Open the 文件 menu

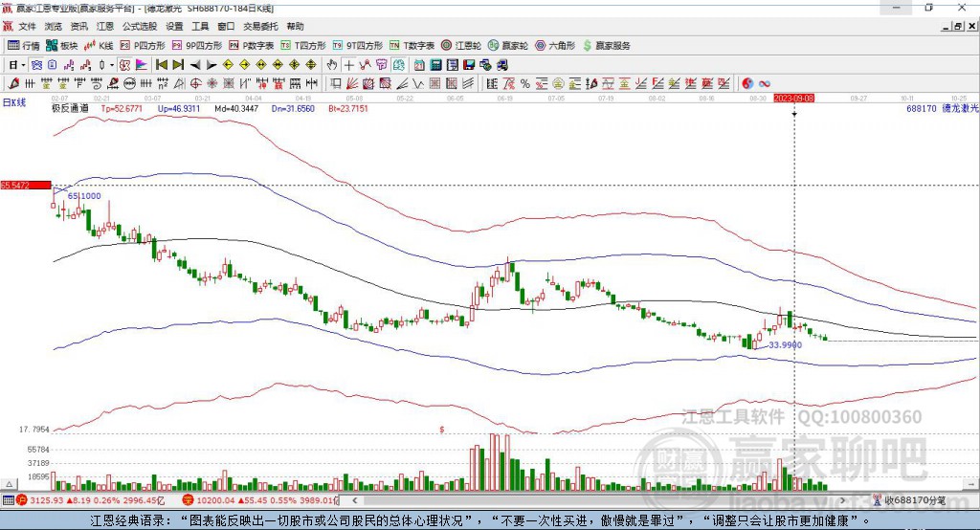pyautogui.click(x=27, y=26)
